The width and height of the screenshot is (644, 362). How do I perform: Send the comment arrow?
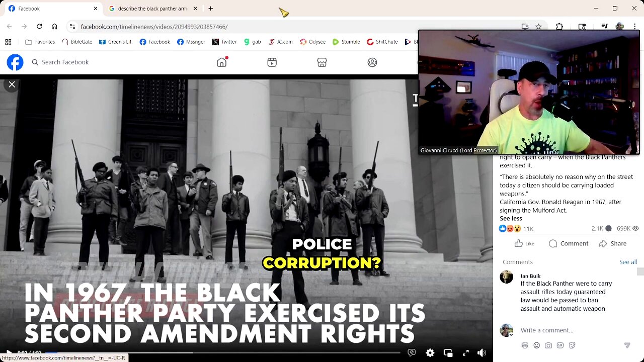pos(627,345)
